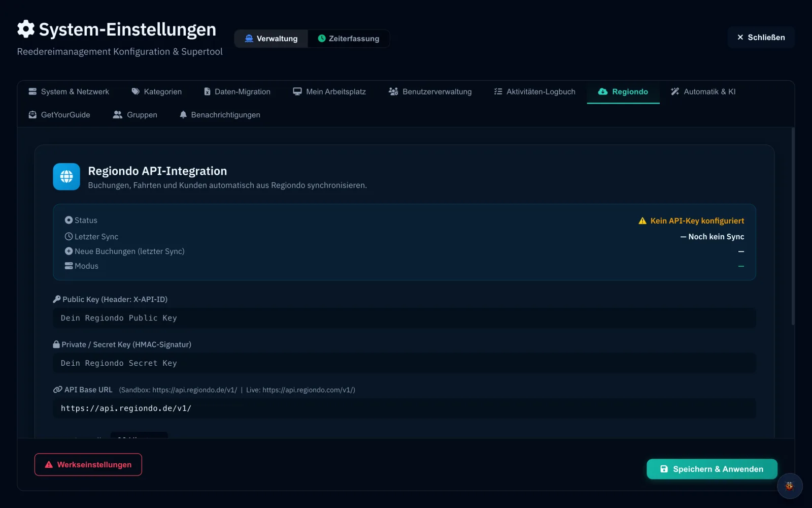Viewport: 812px width, 508px height.
Task: Click Speichern & Anwenden button
Action: (x=712, y=469)
